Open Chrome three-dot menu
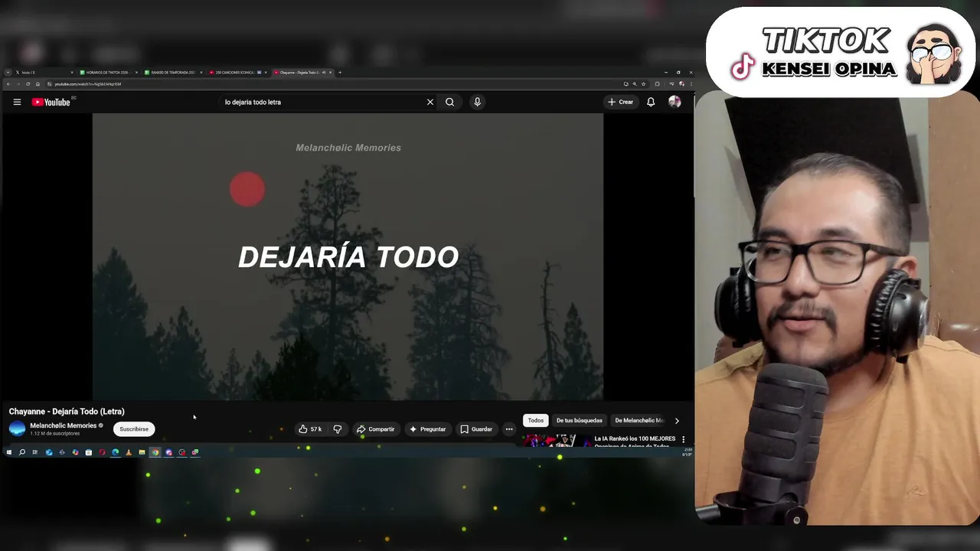Image resolution: width=980 pixels, height=551 pixels. click(691, 84)
